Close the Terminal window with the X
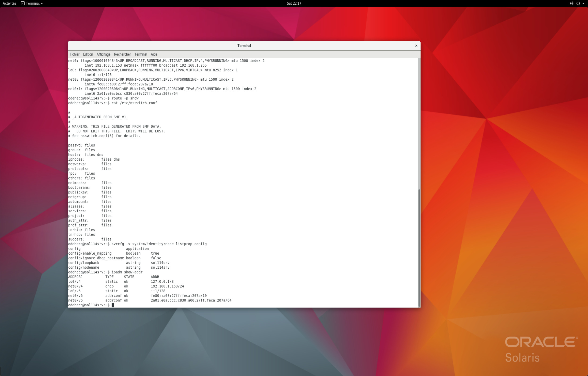This screenshot has width=588, height=376. tap(416, 46)
